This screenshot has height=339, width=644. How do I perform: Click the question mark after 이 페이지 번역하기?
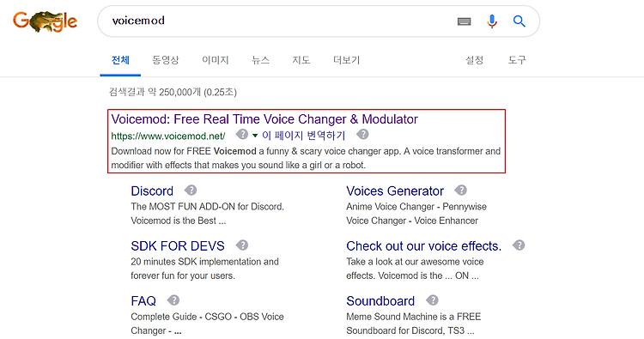[362, 134]
